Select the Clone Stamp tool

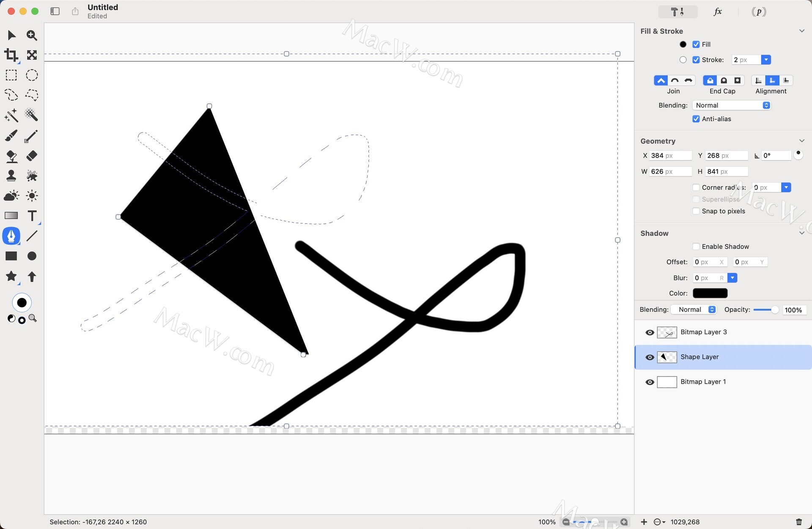tap(11, 175)
